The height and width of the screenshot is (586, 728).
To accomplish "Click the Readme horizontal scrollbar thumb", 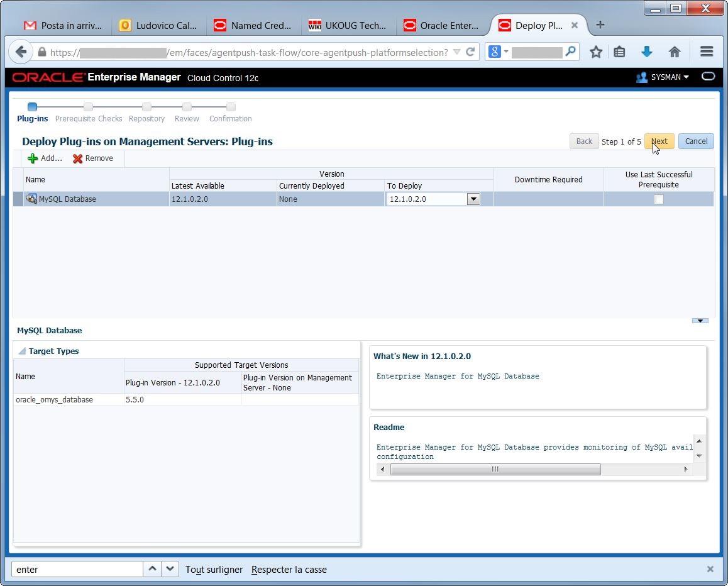I will pos(495,469).
